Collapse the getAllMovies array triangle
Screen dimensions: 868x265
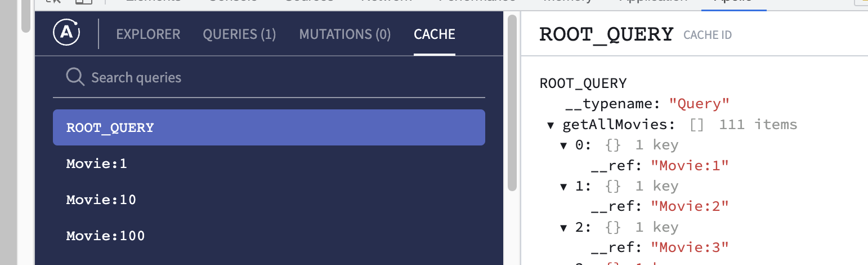(551, 125)
